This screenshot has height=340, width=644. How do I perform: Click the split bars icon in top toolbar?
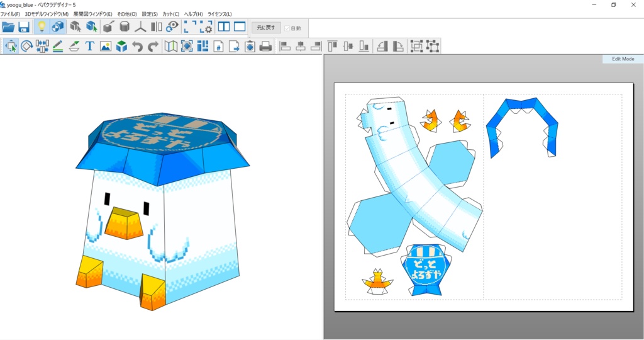point(157,27)
